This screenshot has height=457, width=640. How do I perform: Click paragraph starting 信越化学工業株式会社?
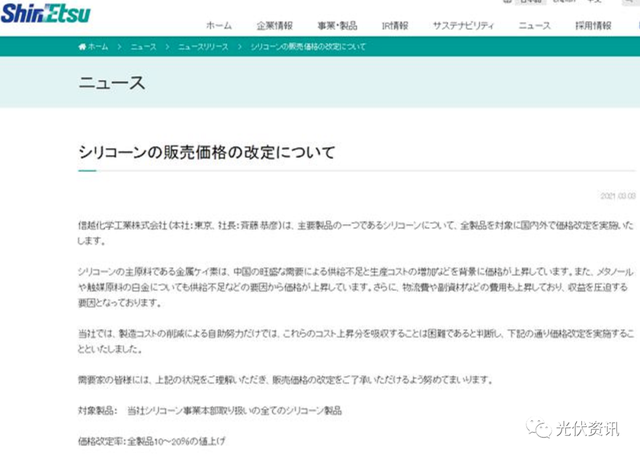pyautogui.click(x=356, y=233)
